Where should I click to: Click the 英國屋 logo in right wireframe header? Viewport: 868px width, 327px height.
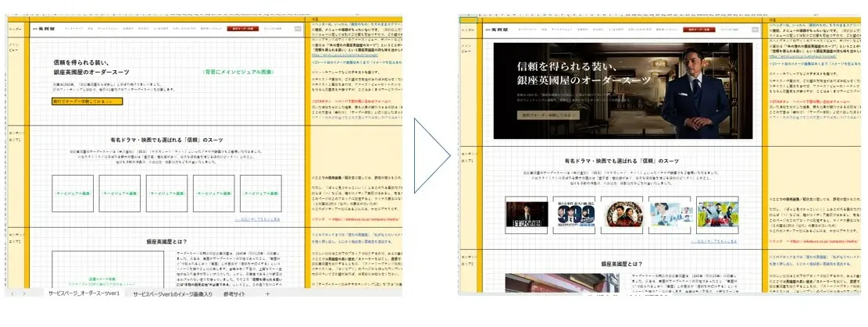pyautogui.click(x=496, y=30)
